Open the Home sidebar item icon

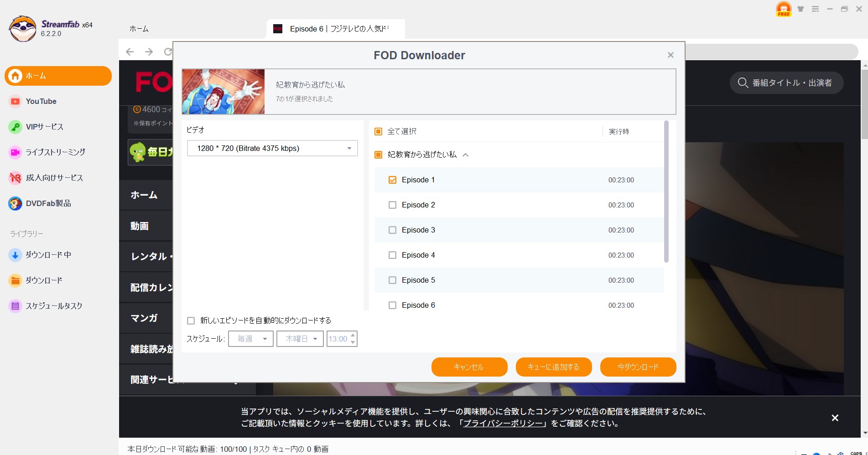(x=15, y=76)
